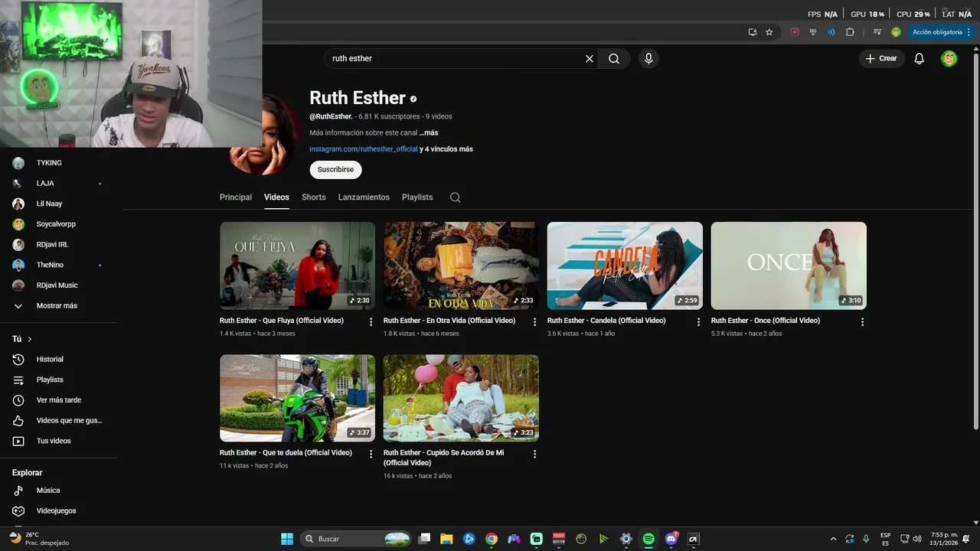
Task: Open options menu for Que Fluya video
Action: click(x=371, y=322)
